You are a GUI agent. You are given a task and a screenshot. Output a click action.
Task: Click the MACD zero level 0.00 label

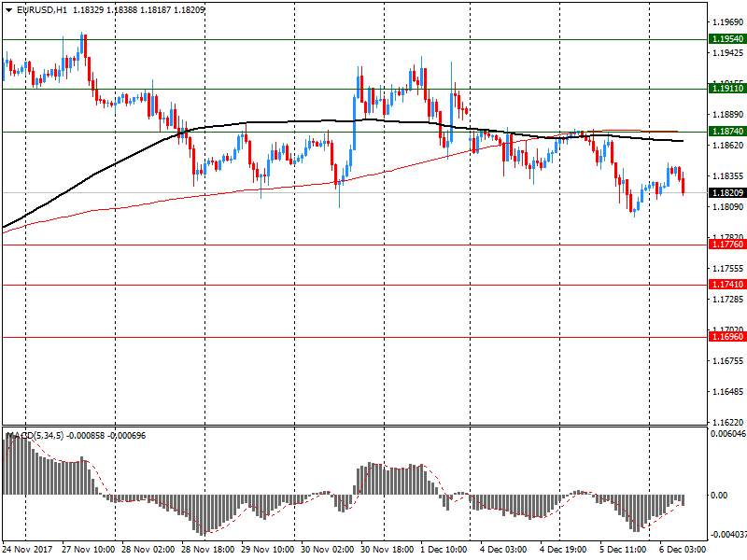coord(719,496)
